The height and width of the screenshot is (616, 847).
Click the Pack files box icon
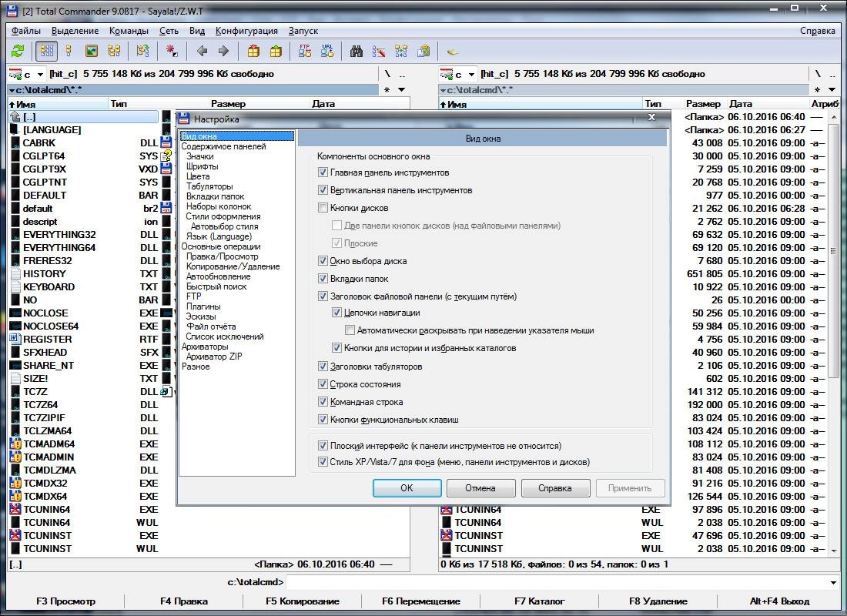pyautogui.click(x=253, y=52)
